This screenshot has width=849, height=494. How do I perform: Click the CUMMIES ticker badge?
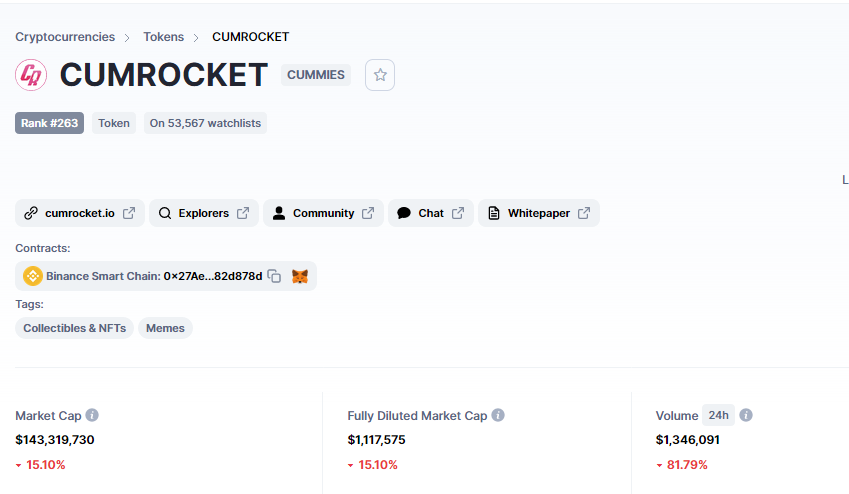pos(316,75)
